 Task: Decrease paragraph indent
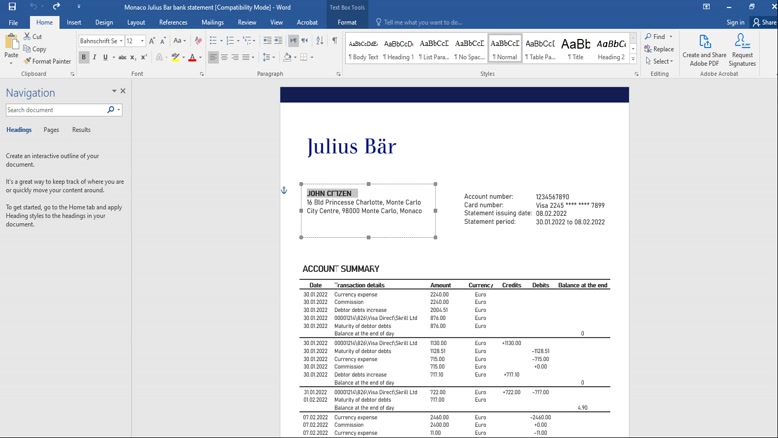point(267,41)
